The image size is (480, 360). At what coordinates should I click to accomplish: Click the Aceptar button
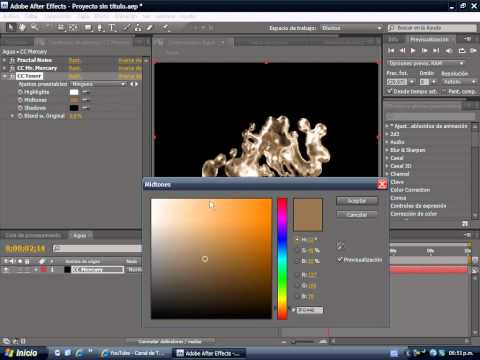pos(357,201)
